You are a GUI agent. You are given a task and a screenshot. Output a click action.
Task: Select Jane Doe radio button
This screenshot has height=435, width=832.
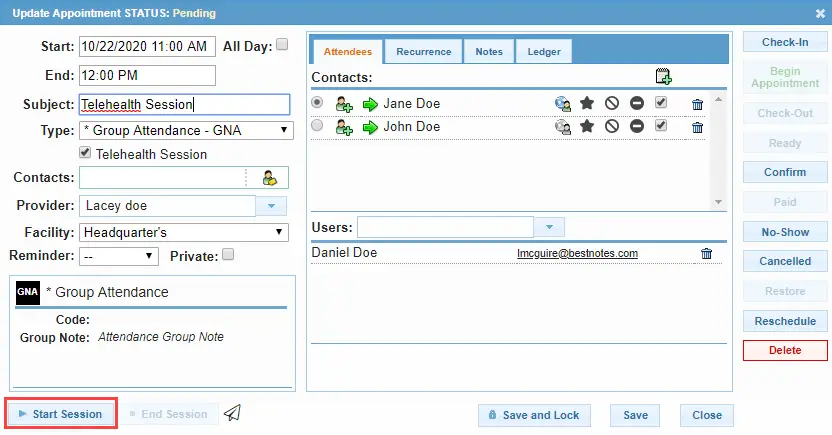pyautogui.click(x=317, y=102)
